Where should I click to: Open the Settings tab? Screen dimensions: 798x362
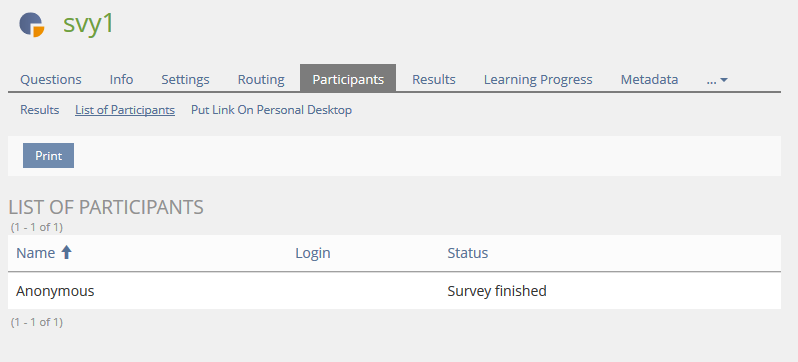tap(185, 79)
